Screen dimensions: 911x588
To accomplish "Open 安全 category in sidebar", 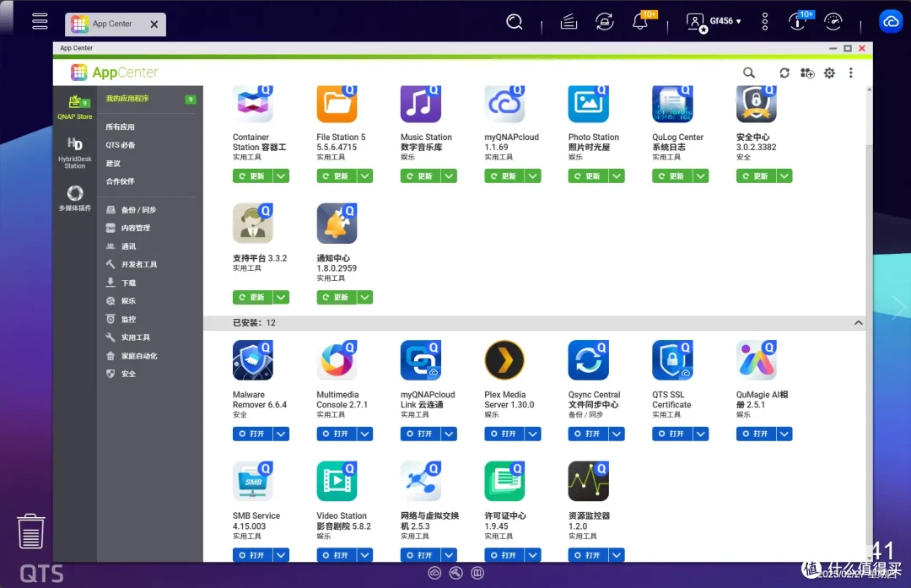I will (x=121, y=374).
